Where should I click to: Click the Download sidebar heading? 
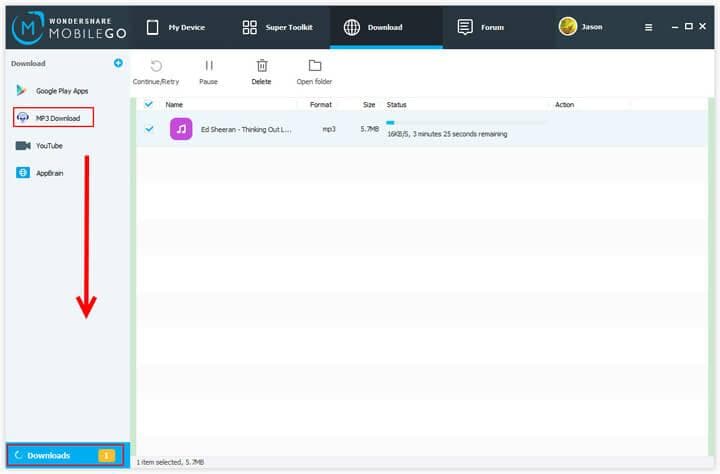coord(28,63)
